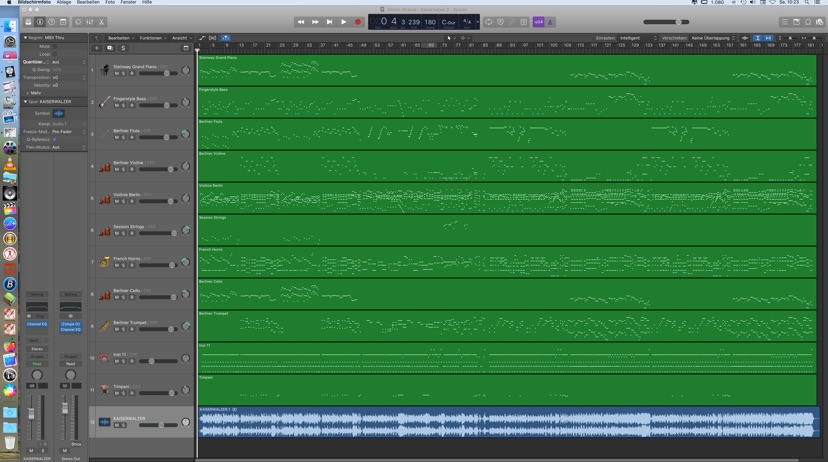The width and height of the screenshot is (828, 462).
Task: Adjust the French Horns track volume slider
Action: (158, 265)
